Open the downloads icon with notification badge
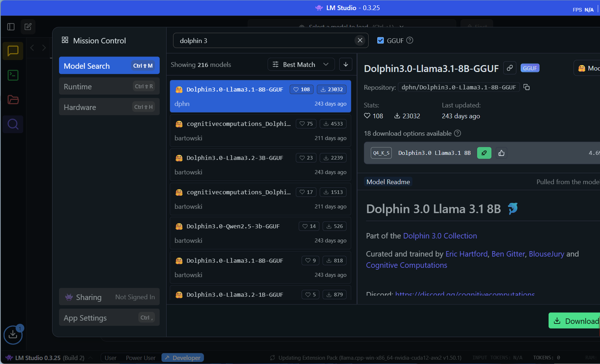Viewport: 600px width, 364px height. tap(13, 335)
